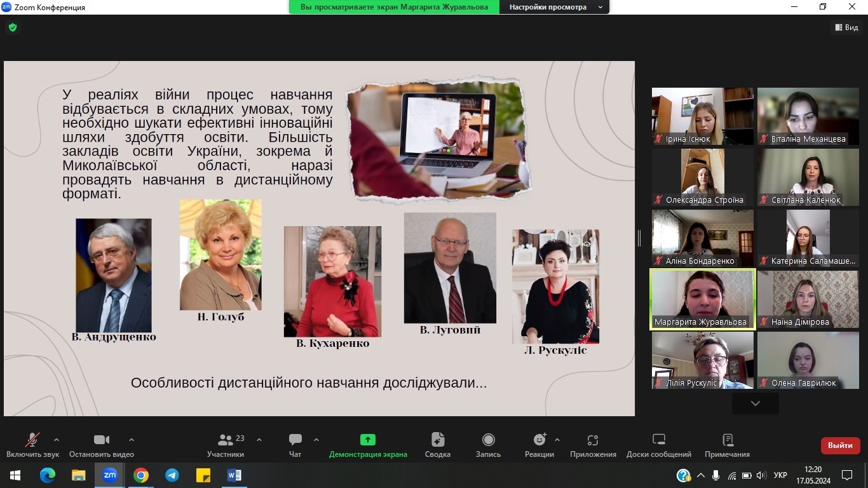Open Windows Start menu

15,475
